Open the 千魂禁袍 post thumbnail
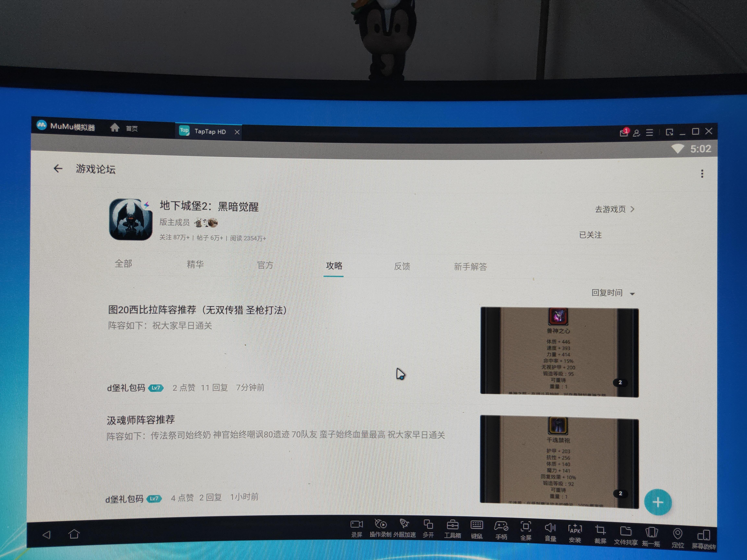This screenshot has width=747, height=560. point(559,462)
